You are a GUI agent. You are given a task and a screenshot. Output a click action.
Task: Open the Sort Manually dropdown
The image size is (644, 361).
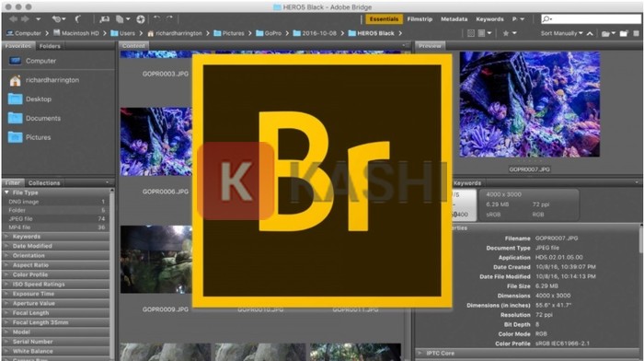point(561,33)
